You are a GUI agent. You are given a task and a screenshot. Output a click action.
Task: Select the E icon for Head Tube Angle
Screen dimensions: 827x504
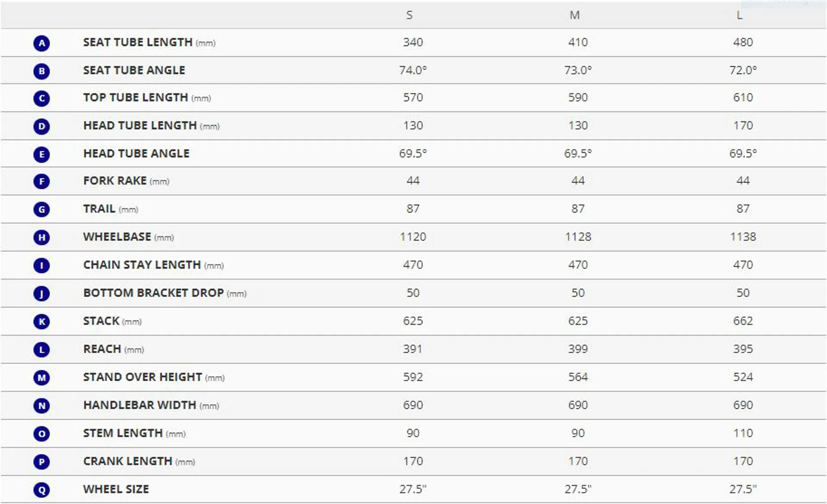[x=41, y=154]
